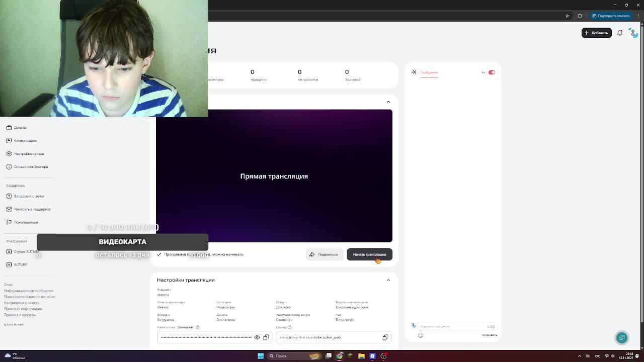Screen dimensions: 644x362
Task: Click the help icon next to Сервер
Action: coord(289,327)
